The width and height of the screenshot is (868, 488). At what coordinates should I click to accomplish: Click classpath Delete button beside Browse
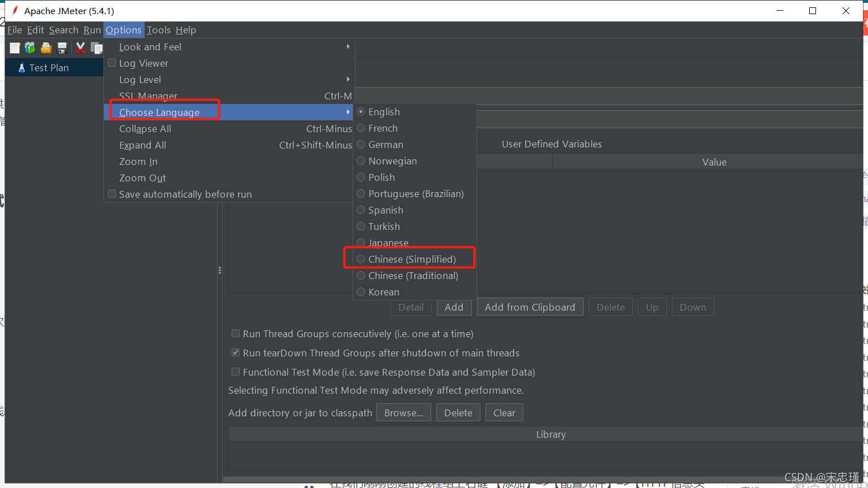458,413
